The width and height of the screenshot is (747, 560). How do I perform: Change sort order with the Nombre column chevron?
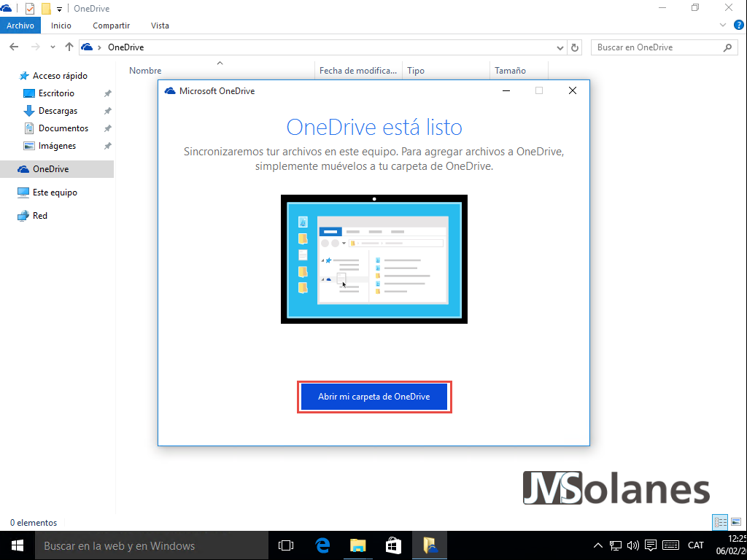[x=220, y=64]
